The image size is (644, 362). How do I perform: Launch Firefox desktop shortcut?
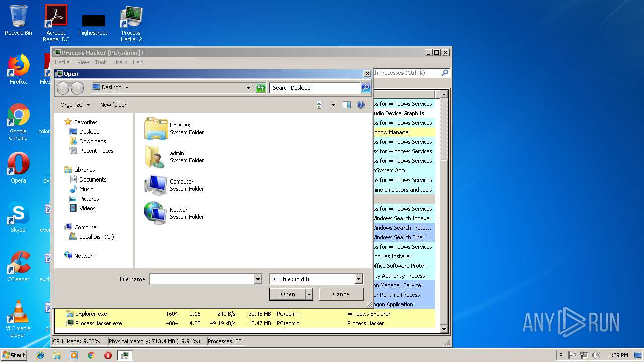tap(18, 69)
